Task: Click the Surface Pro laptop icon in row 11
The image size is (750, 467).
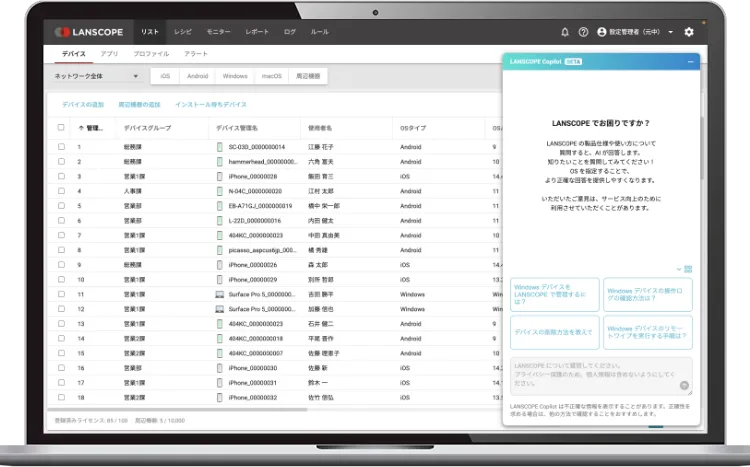Action: point(219,295)
